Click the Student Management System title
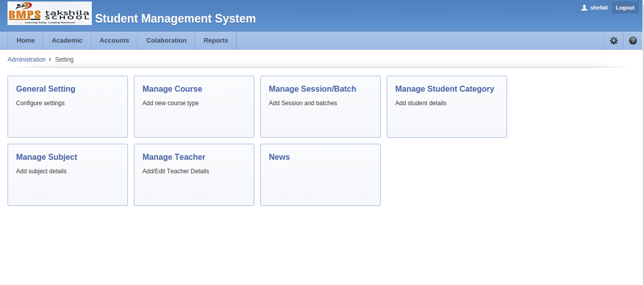This screenshot has height=285, width=644. tap(175, 19)
